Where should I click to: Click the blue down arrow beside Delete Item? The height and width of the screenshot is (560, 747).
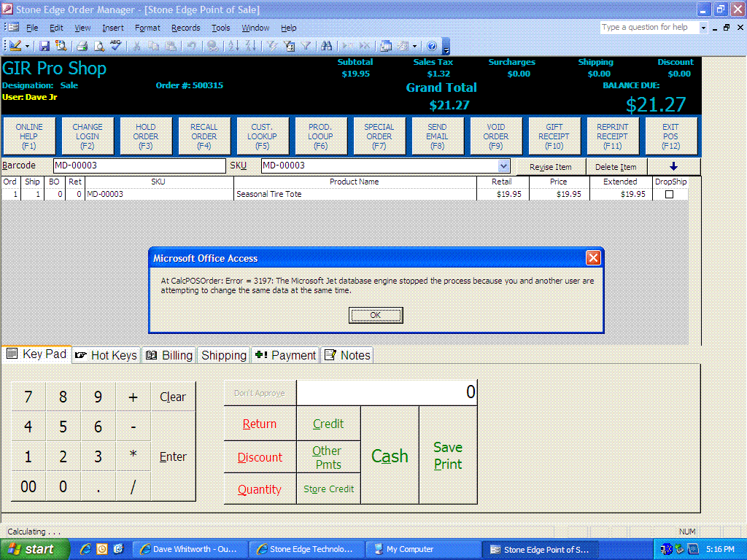coord(673,166)
